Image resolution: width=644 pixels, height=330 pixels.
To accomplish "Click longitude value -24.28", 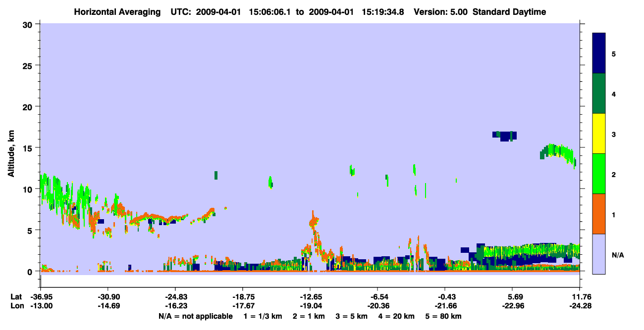I will pyautogui.click(x=580, y=306).
